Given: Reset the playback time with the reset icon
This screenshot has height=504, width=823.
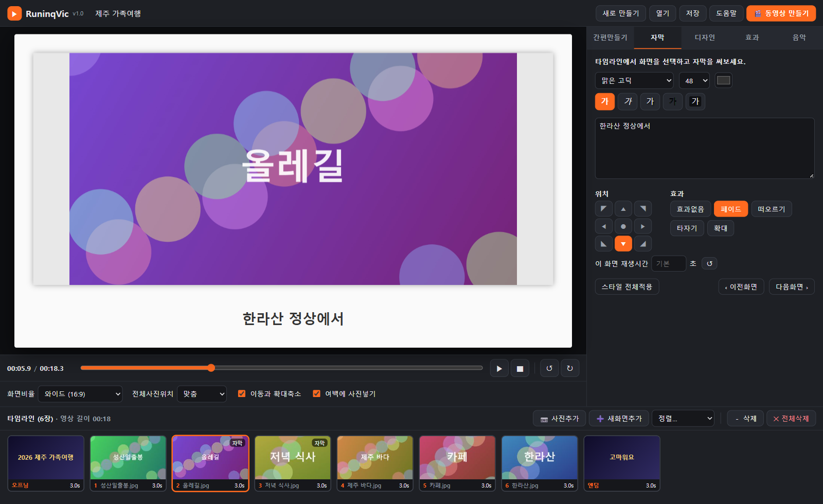Looking at the screenshot, I should tap(709, 263).
